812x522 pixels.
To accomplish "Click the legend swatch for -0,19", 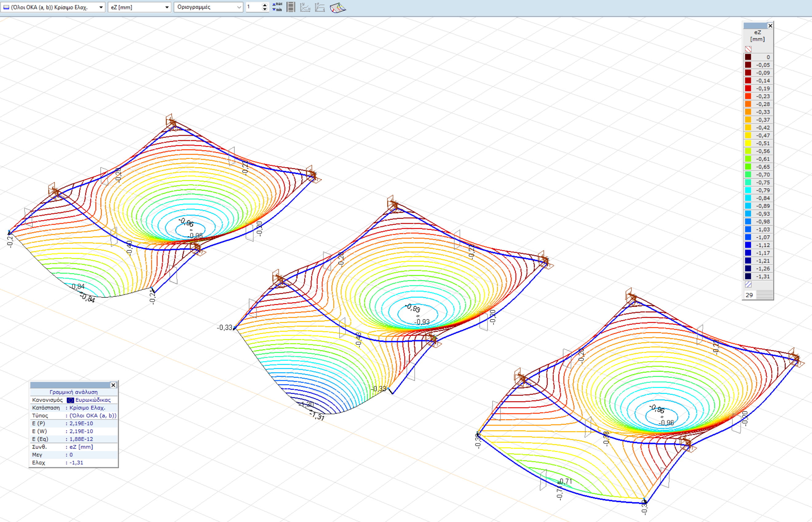I will click(748, 88).
